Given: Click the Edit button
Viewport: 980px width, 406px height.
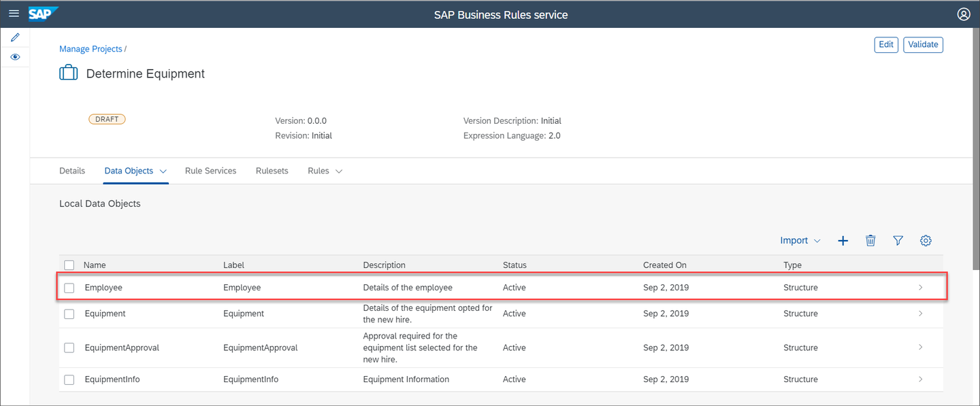Looking at the screenshot, I should pos(886,45).
